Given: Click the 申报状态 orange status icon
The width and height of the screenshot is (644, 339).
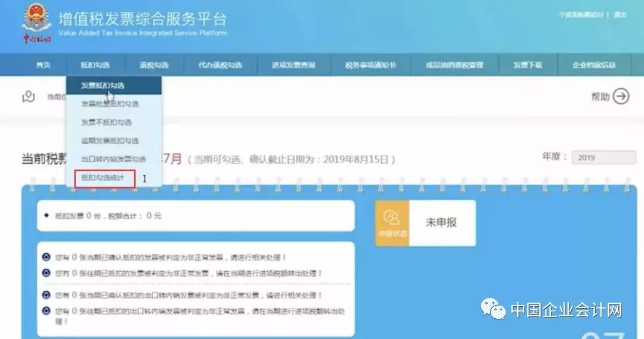Looking at the screenshot, I should (x=392, y=223).
